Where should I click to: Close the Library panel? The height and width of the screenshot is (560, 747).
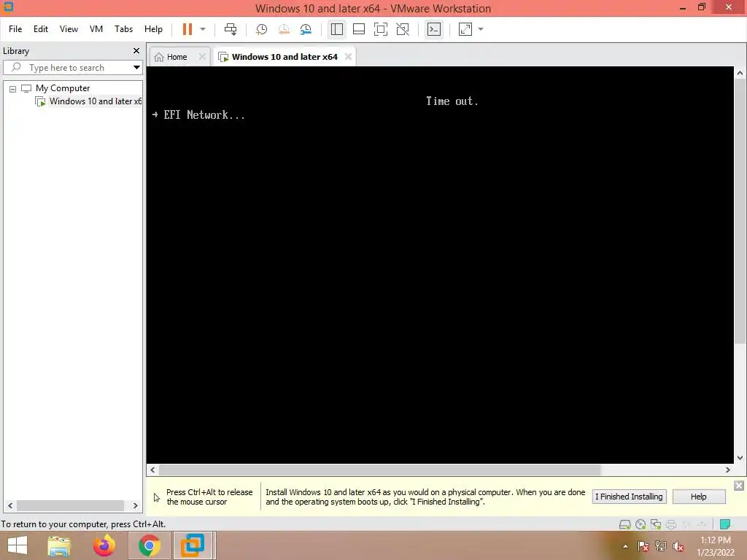pyautogui.click(x=136, y=50)
